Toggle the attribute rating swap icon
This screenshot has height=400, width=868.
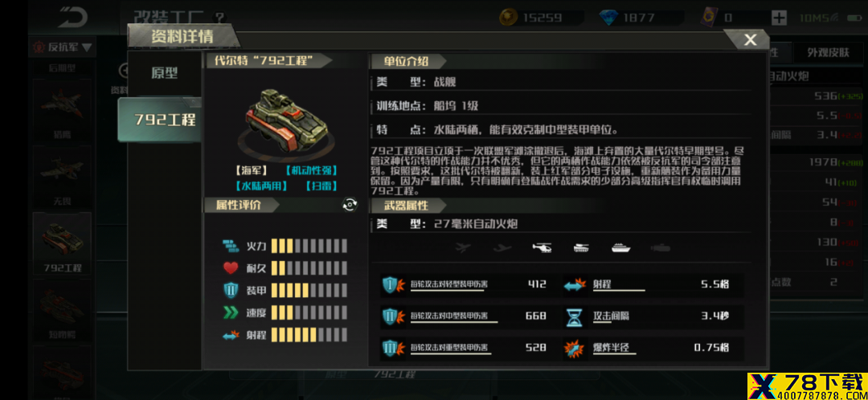(x=350, y=205)
